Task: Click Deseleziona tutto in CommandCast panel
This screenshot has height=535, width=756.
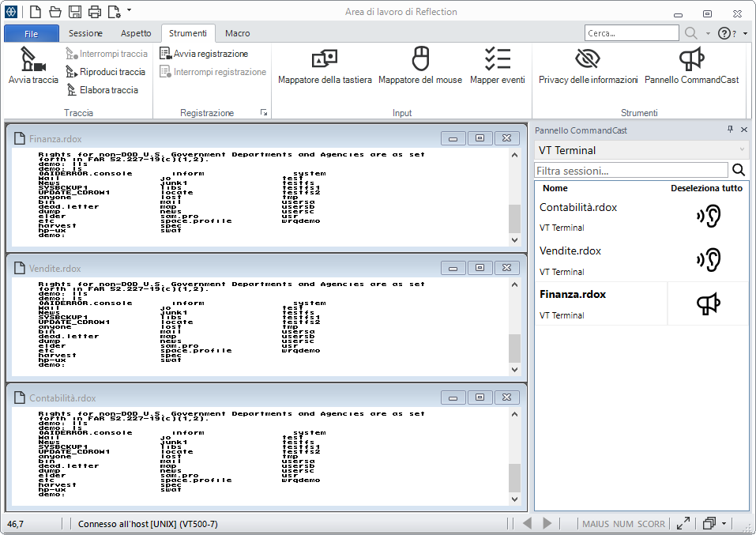Action: pyautogui.click(x=706, y=188)
